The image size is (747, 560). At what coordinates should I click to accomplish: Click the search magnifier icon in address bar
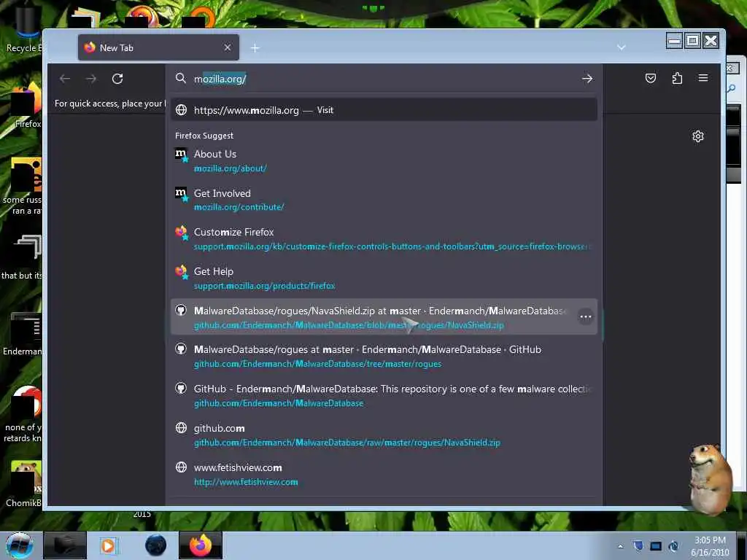pos(181,78)
